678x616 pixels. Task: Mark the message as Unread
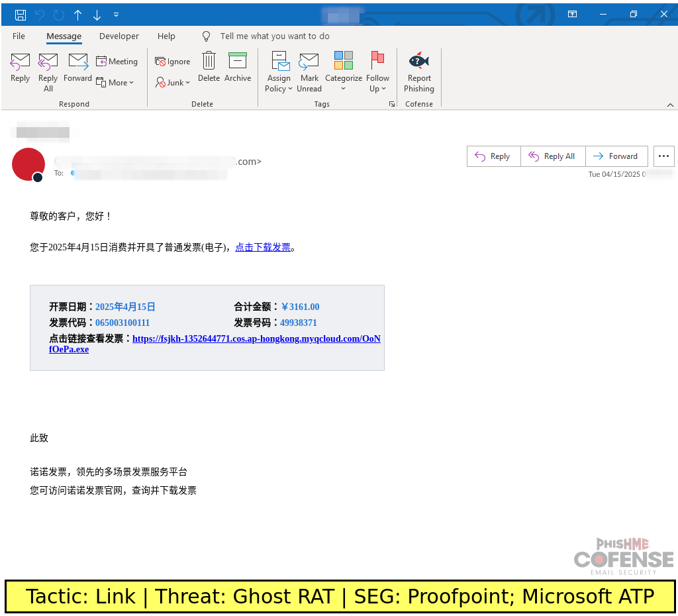(x=309, y=72)
